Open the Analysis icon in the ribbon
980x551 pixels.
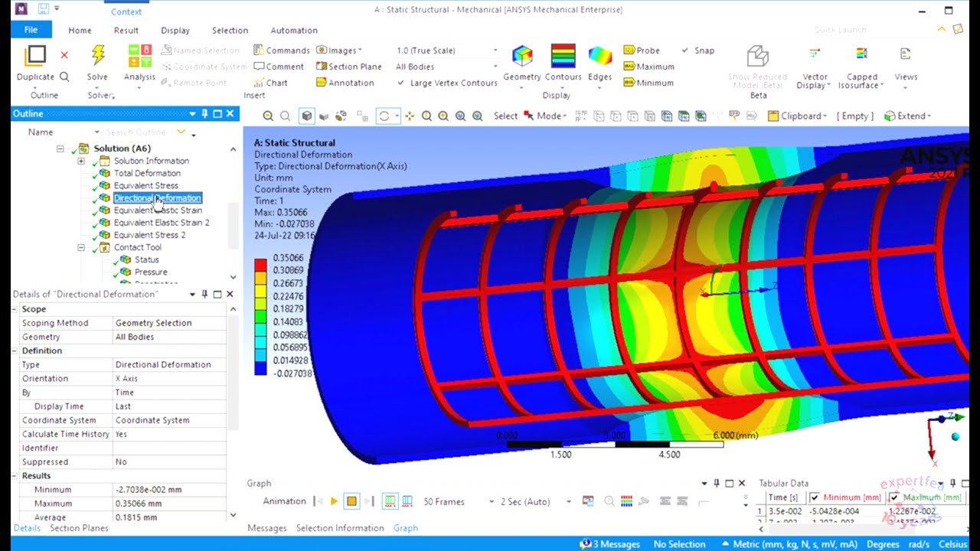point(139,56)
